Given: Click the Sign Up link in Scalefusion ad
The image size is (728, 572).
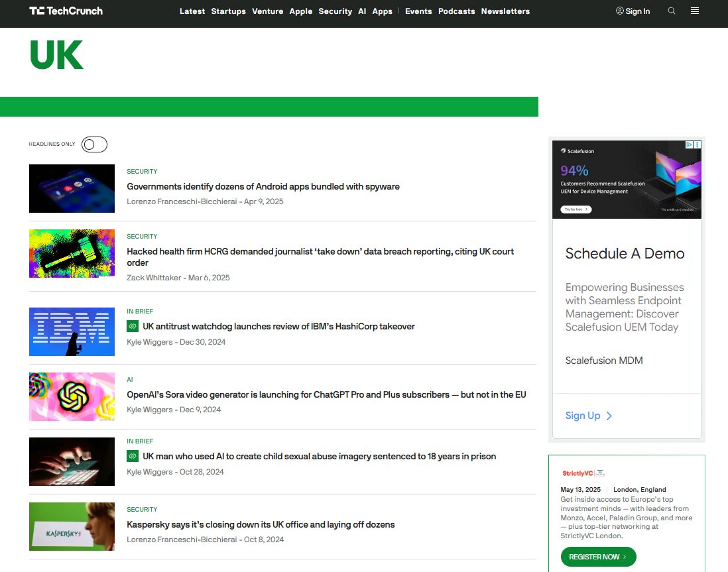Looking at the screenshot, I should 583,416.
